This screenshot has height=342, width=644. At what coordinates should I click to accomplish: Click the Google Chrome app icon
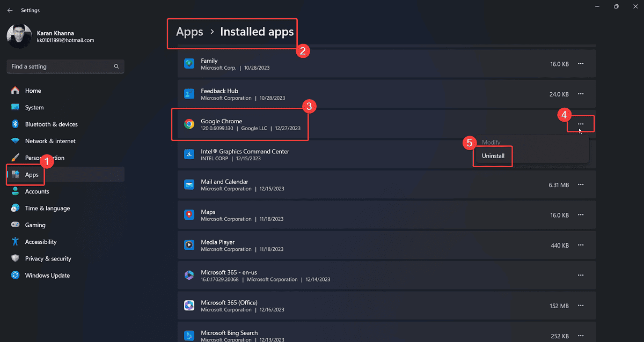point(189,124)
